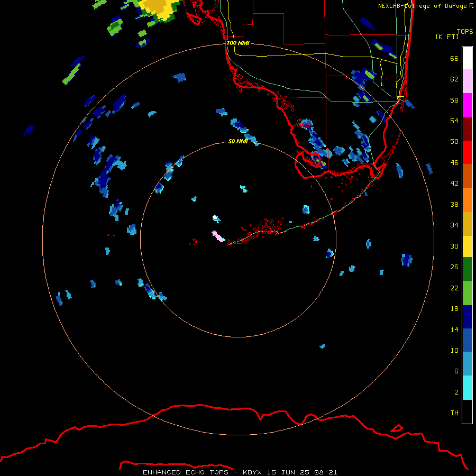
Task: Click the "18" legend label
Action: [x=454, y=309]
